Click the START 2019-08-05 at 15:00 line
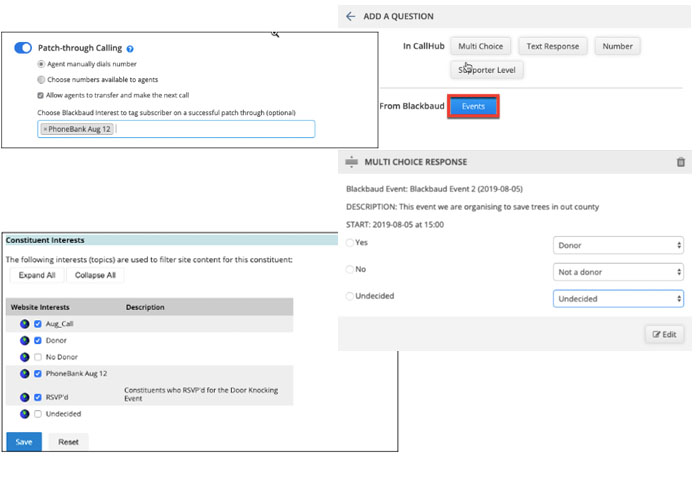The width and height of the screenshot is (700, 500). coord(395,225)
